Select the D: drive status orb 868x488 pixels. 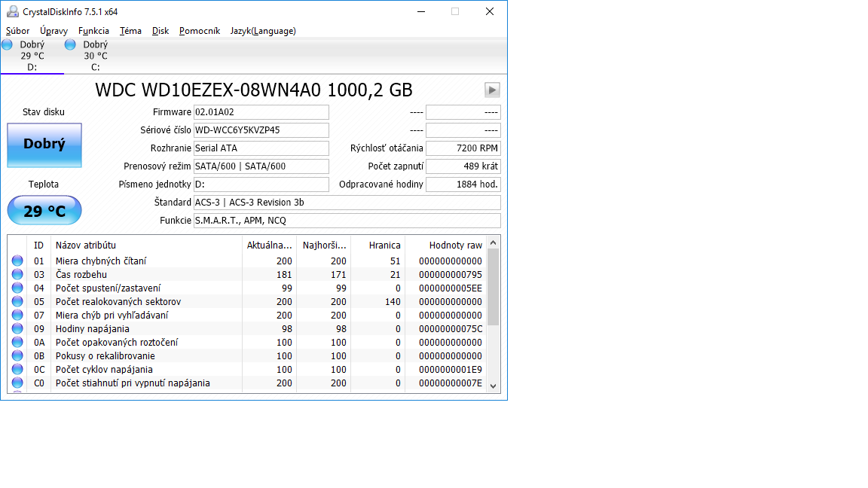click(8, 44)
